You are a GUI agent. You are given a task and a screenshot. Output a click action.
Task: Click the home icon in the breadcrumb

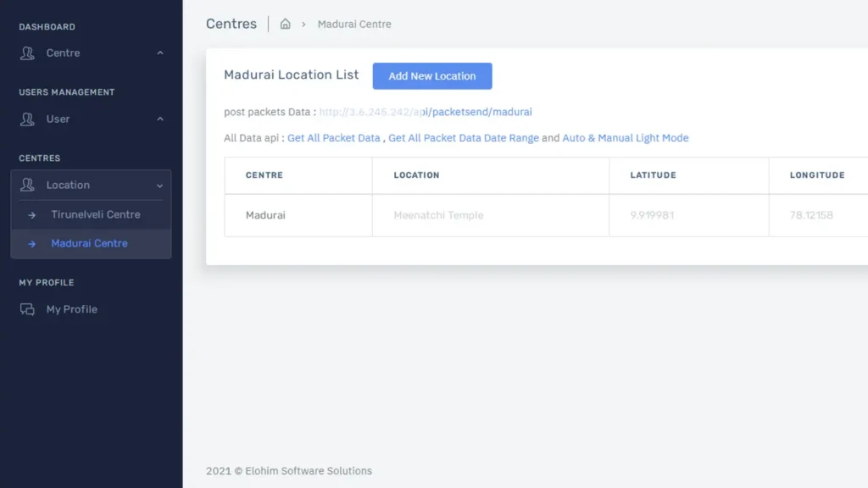pos(285,24)
